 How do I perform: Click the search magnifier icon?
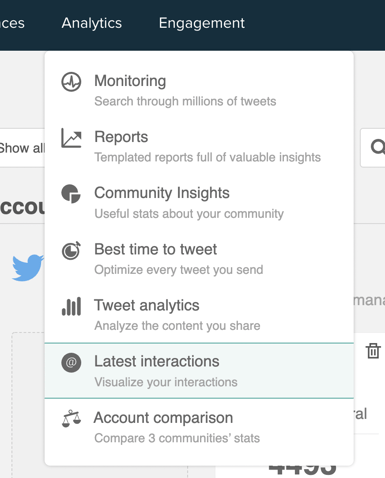pyautogui.click(x=378, y=147)
